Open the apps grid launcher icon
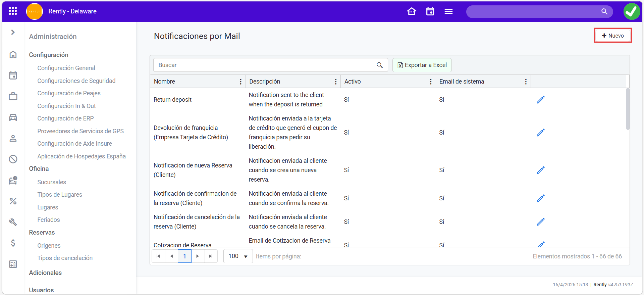644x295 pixels. pyautogui.click(x=13, y=11)
